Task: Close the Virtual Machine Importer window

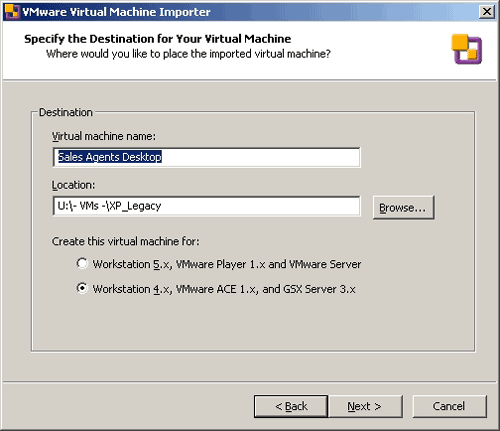Action: click(x=487, y=12)
